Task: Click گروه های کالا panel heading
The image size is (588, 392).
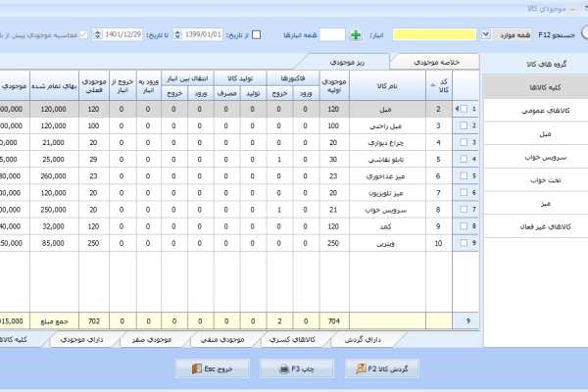Action: (x=547, y=64)
